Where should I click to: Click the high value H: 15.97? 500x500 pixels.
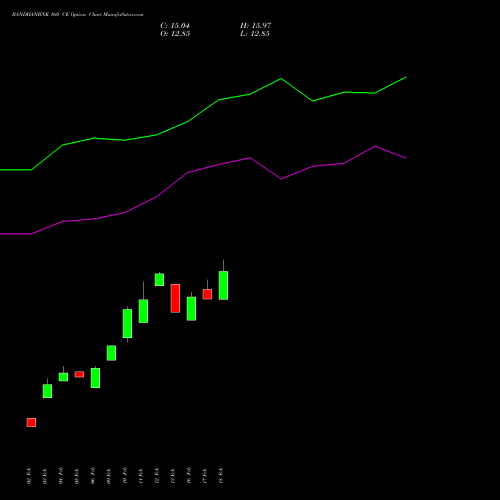255,26
